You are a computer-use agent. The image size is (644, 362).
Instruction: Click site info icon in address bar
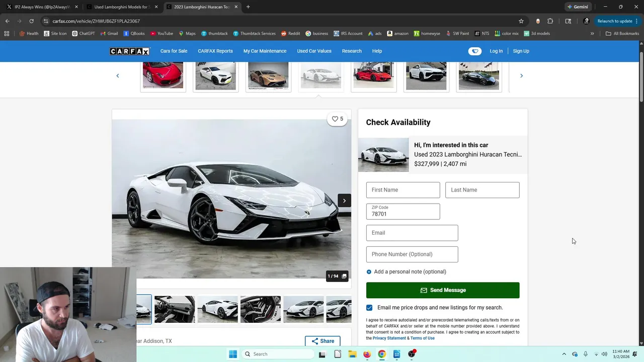pos(46,21)
